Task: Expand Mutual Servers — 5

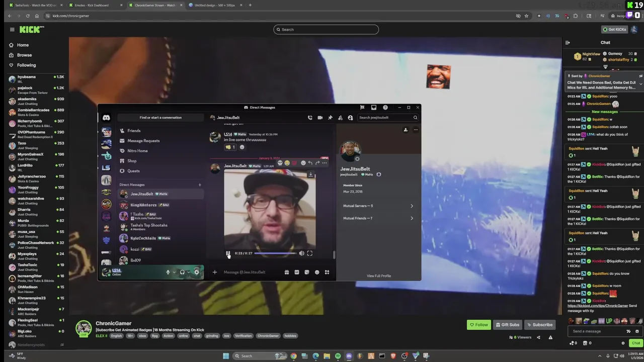Action: (378, 206)
